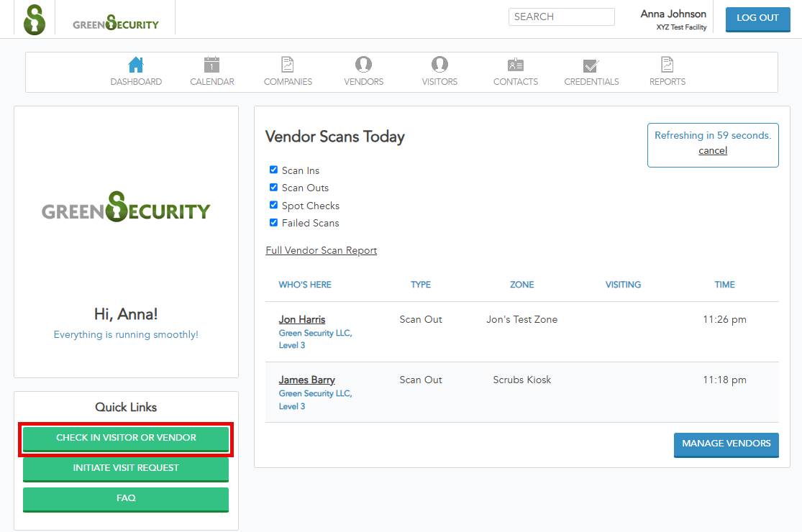Click INITIATE VISIT REQUEST

(x=125, y=468)
